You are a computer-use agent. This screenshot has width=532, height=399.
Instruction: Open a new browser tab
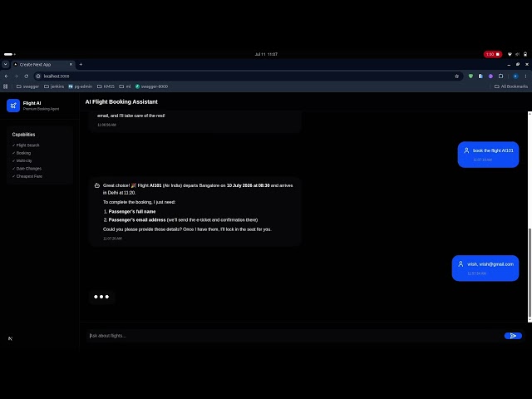pos(81,64)
